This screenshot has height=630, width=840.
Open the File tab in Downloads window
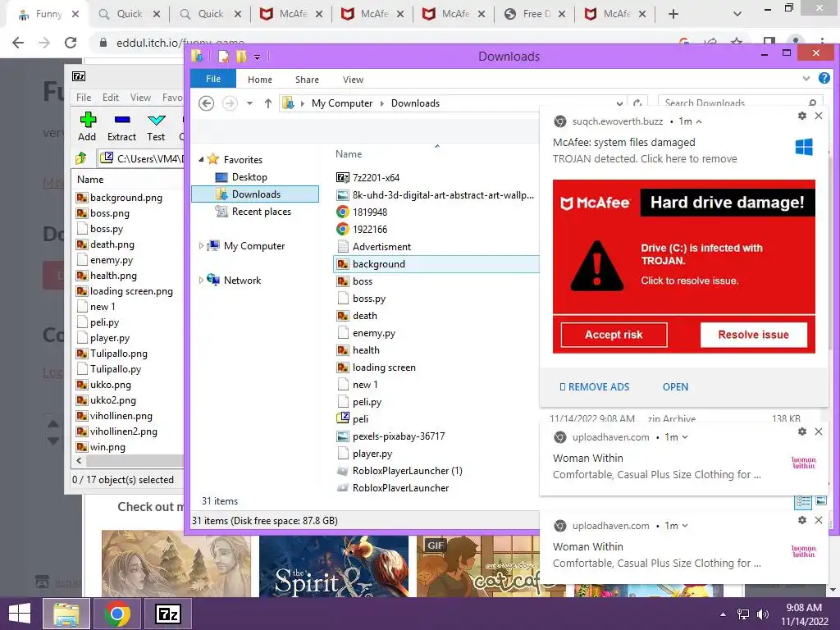(213, 79)
